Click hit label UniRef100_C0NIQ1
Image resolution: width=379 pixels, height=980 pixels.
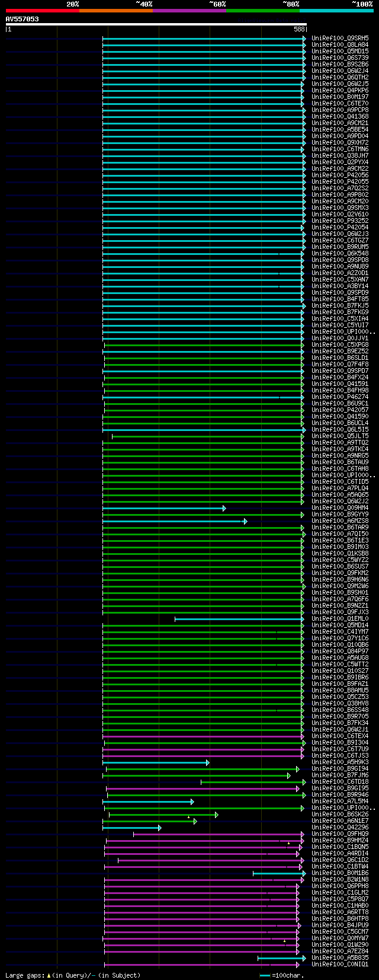[340, 964]
